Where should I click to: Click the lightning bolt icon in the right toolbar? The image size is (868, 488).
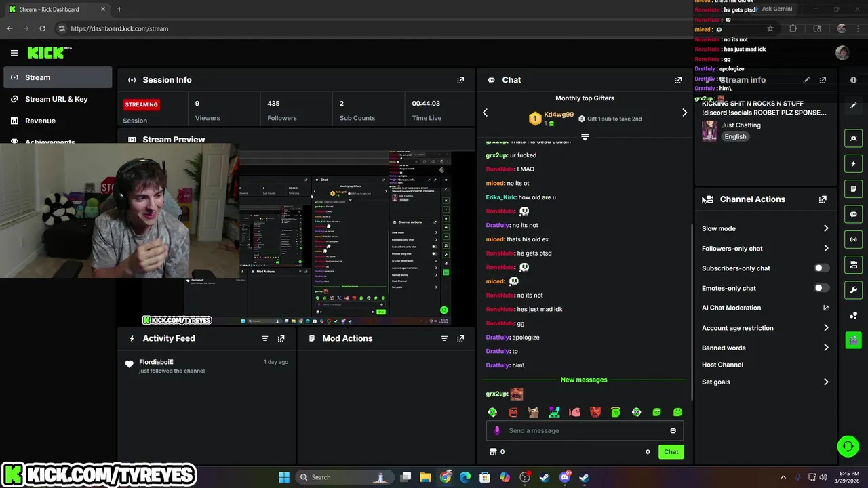coord(853,163)
